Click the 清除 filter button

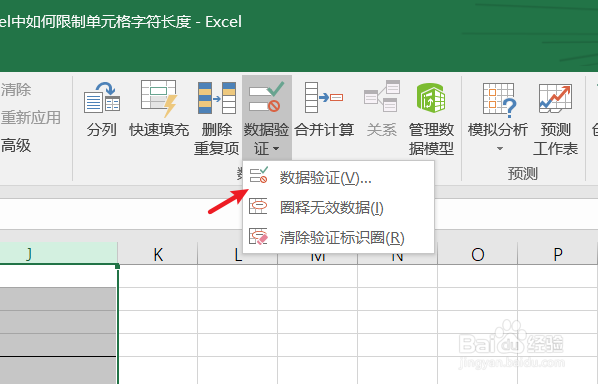pyautogui.click(x=16, y=90)
